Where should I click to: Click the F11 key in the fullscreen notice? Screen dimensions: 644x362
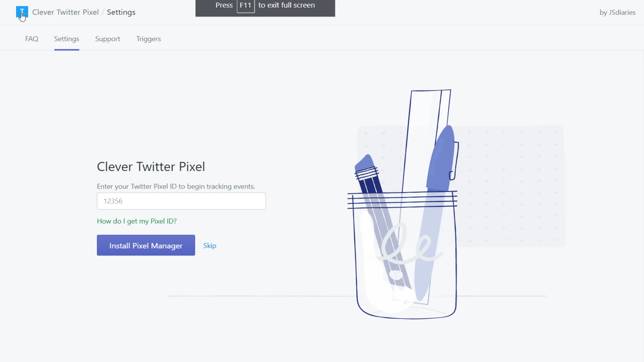246,6
